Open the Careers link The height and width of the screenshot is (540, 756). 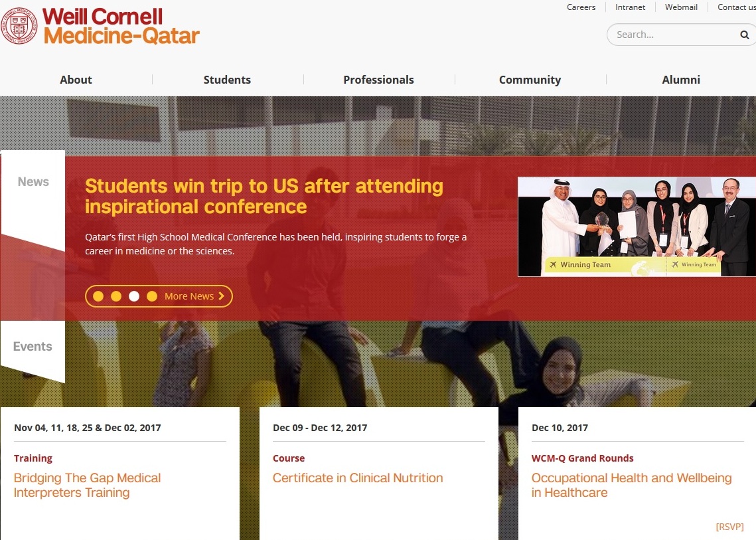click(x=581, y=7)
